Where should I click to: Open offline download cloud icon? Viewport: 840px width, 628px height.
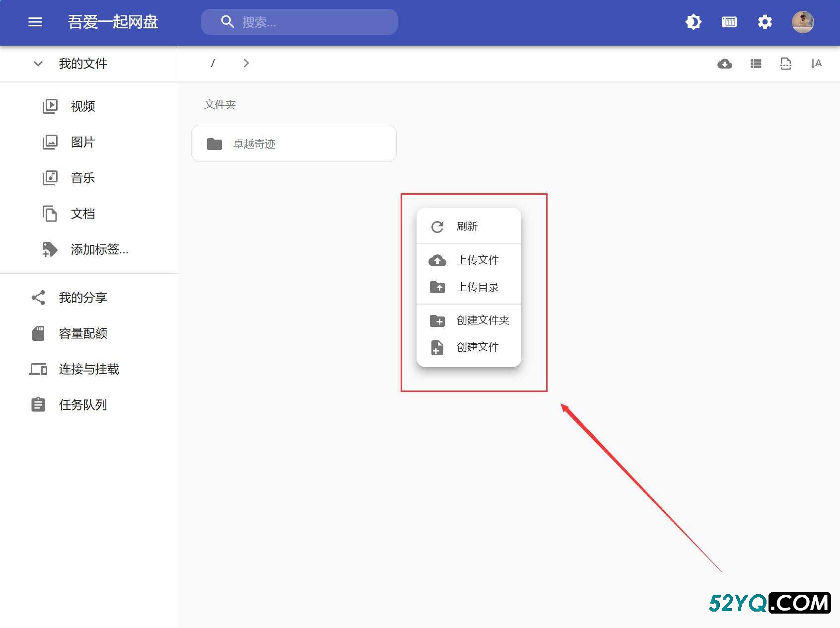coord(724,64)
